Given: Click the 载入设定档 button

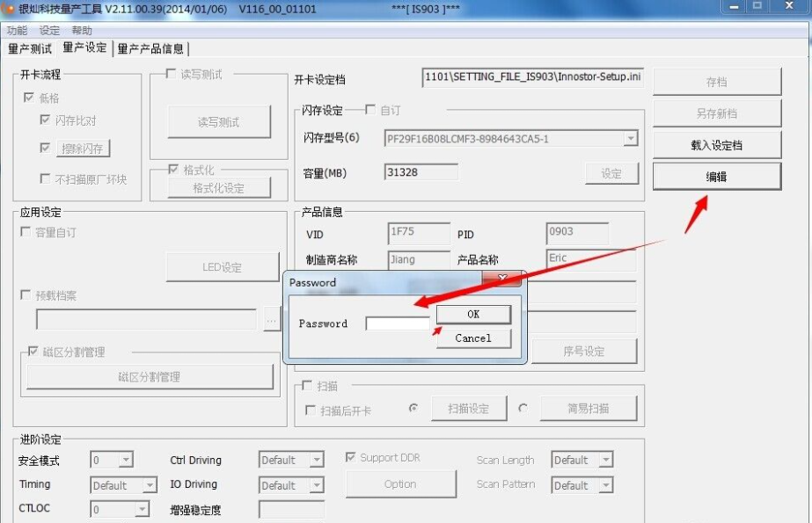Looking at the screenshot, I should (x=716, y=145).
